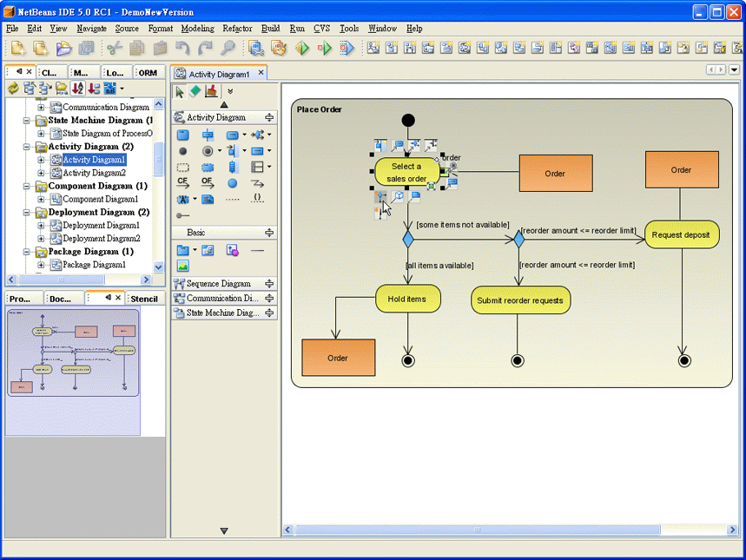
Task: Collapse the Activity Diagram palette section
Action: point(269,117)
